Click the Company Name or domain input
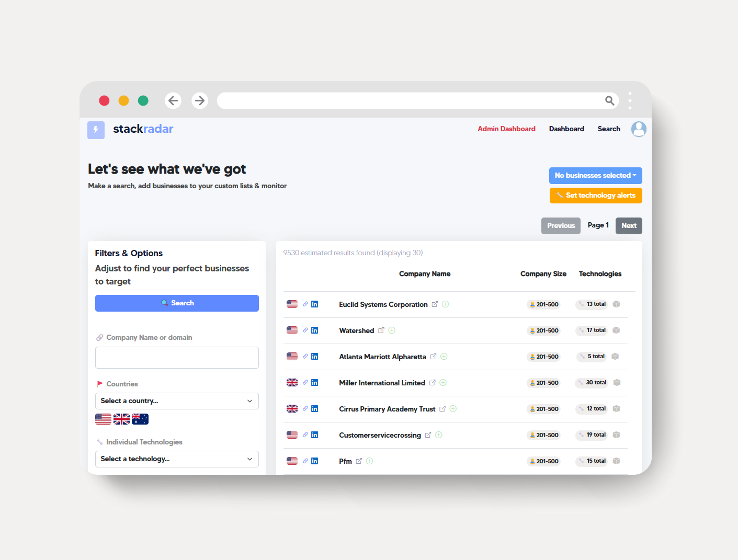This screenshot has width=738, height=560. (177, 358)
